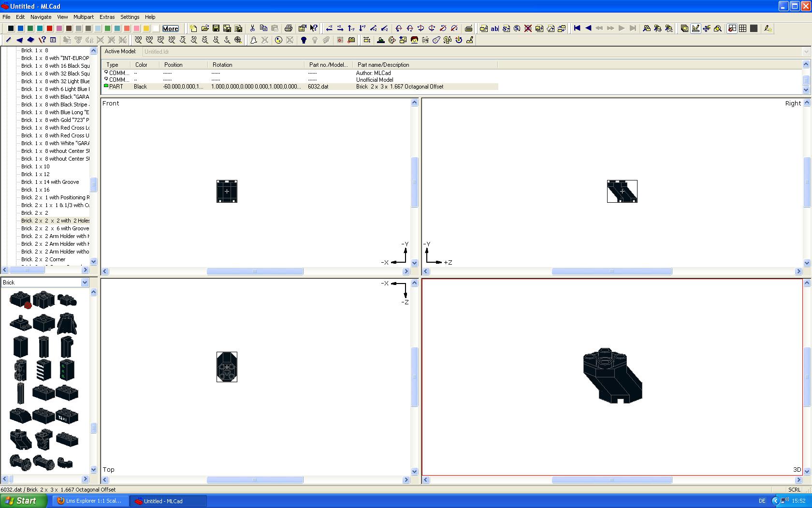The width and height of the screenshot is (812, 508).
Task: Open the minifig generator icon
Action: point(414,40)
